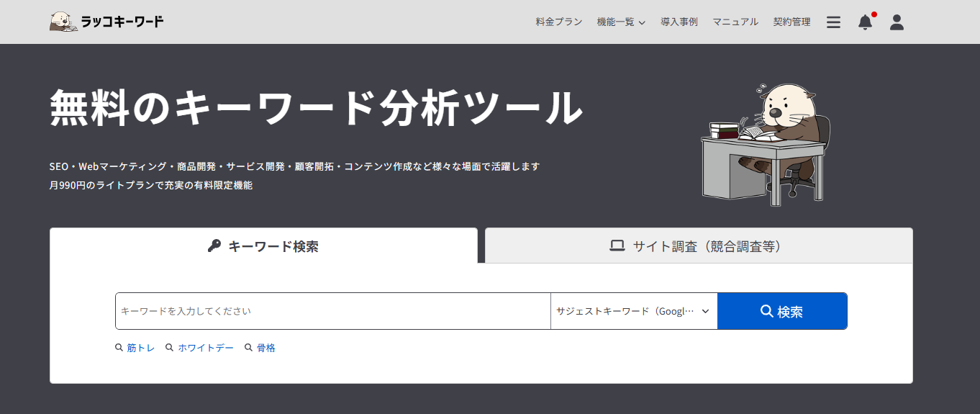Open the 料金プラン menu item
The height and width of the screenshot is (414, 980).
[559, 22]
